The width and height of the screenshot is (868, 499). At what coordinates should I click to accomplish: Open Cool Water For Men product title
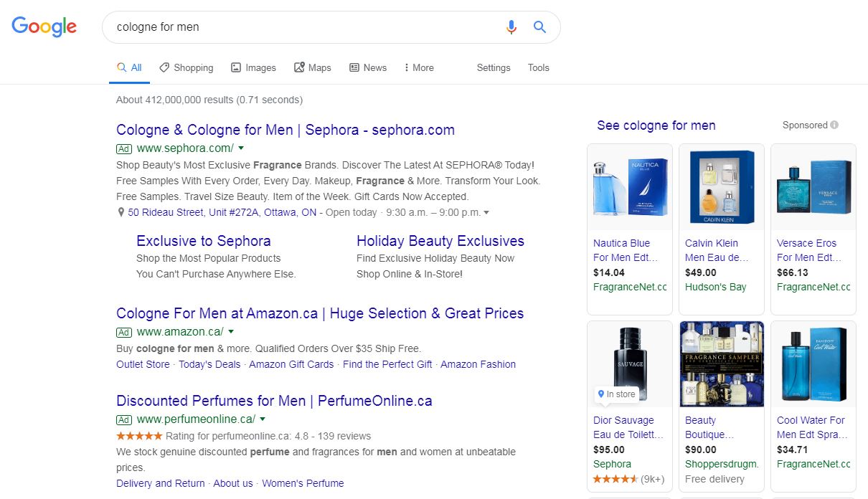pyautogui.click(x=812, y=427)
